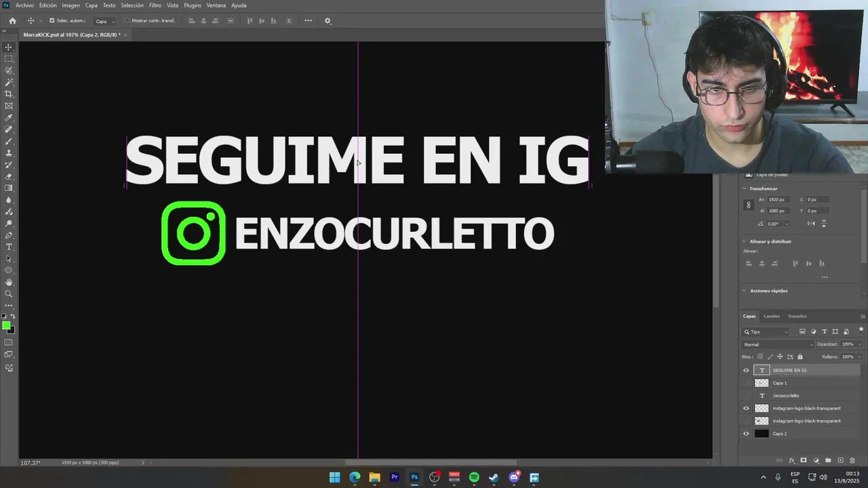Open the rotation angle dropdown
The height and width of the screenshot is (488, 868).
coord(787,224)
